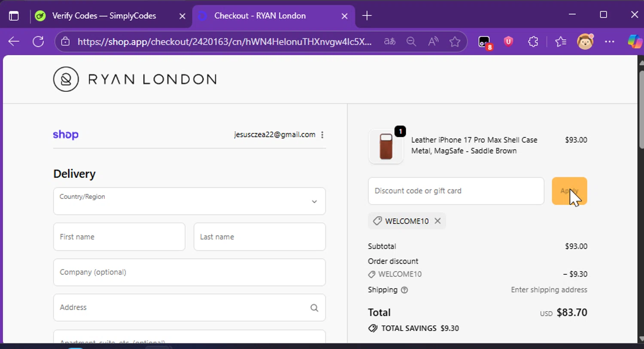Focus the Company (optional) field
Image resolution: width=644 pixels, height=349 pixels.
[x=189, y=272]
